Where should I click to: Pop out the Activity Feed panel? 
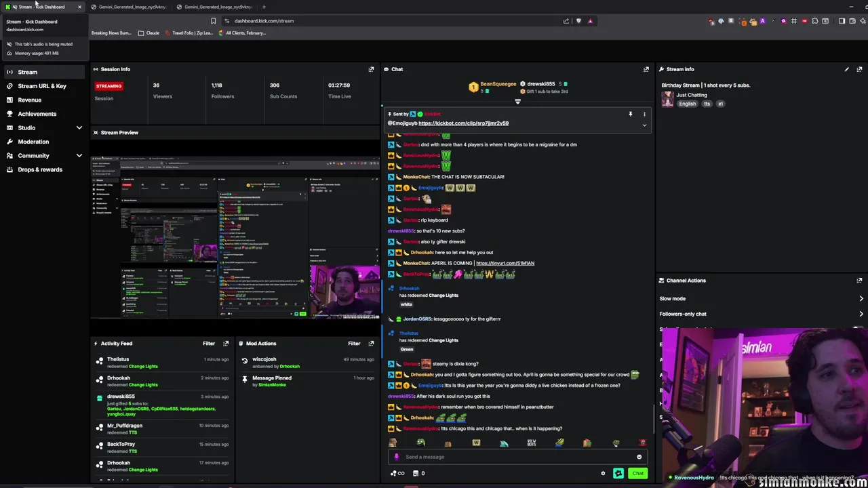pyautogui.click(x=226, y=344)
